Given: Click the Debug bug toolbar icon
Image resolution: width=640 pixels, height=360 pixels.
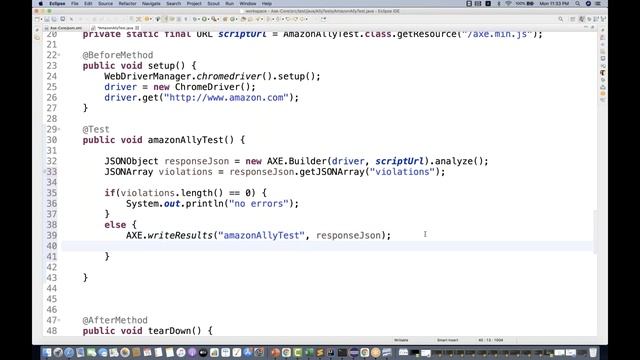Looking at the screenshot, I should (x=195, y=19).
